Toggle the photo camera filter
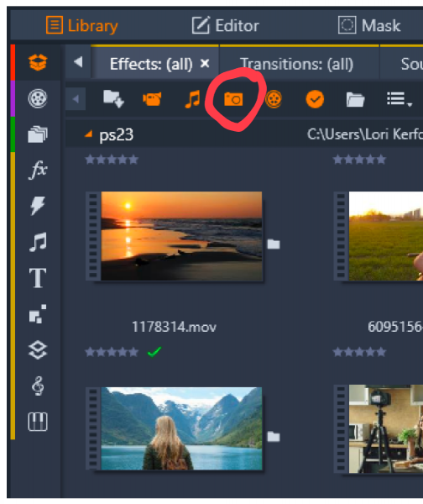The width and height of the screenshot is (423, 504). [x=233, y=99]
